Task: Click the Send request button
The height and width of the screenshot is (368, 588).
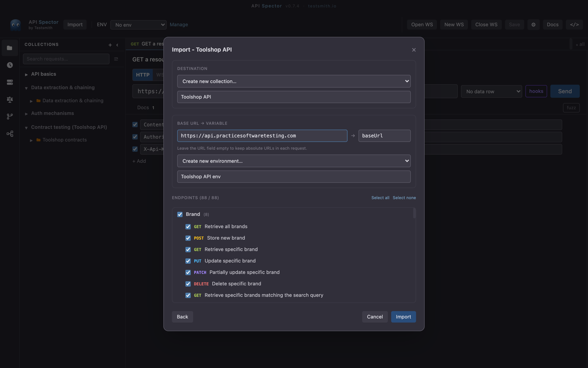Action: (565, 91)
